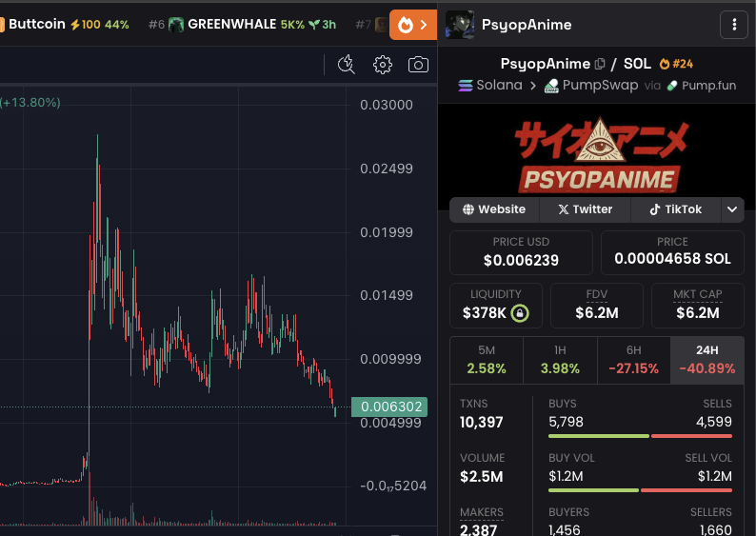Click the PumpSwap DEX icon

(x=551, y=86)
